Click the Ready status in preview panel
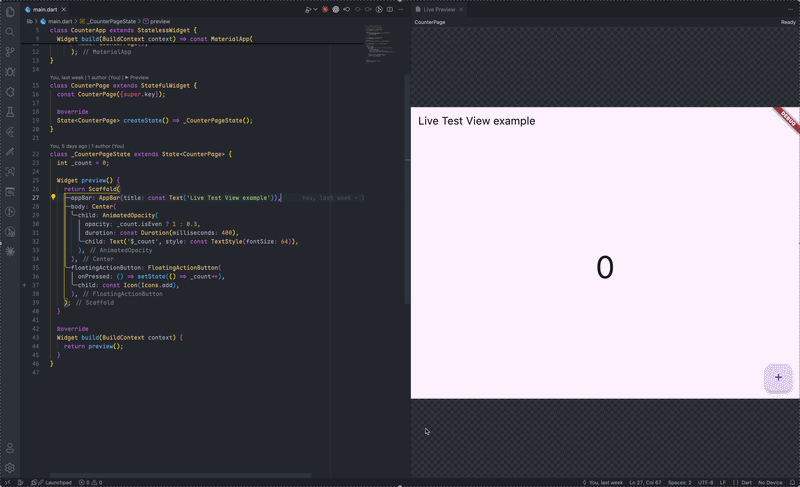Image resolution: width=800 pixels, height=487 pixels. coord(788,22)
